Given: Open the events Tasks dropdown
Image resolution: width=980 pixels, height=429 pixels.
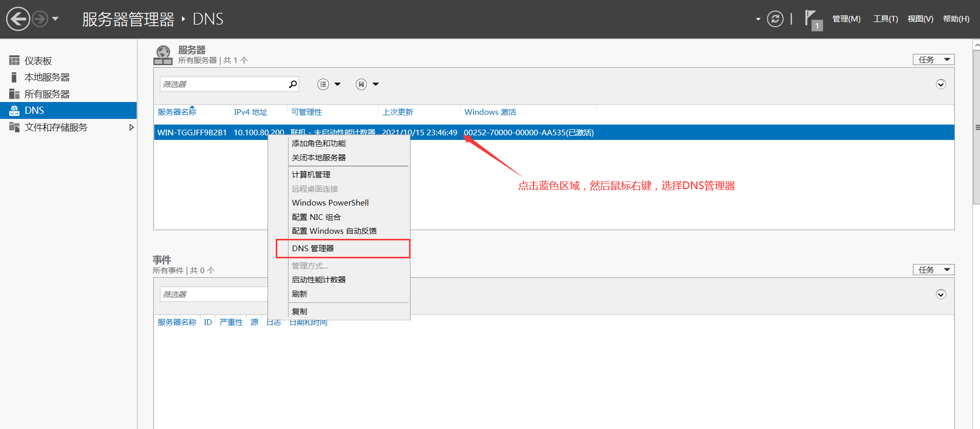Looking at the screenshot, I should click(933, 270).
